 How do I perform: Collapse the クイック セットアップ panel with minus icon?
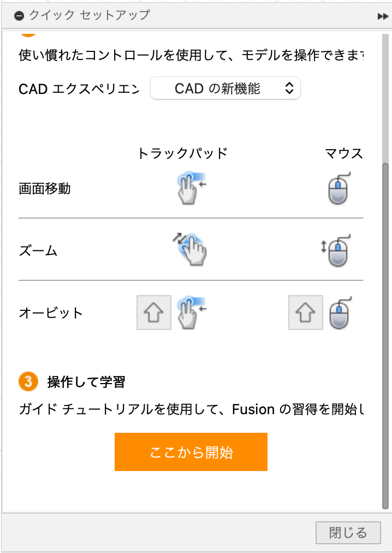pyautogui.click(x=19, y=15)
